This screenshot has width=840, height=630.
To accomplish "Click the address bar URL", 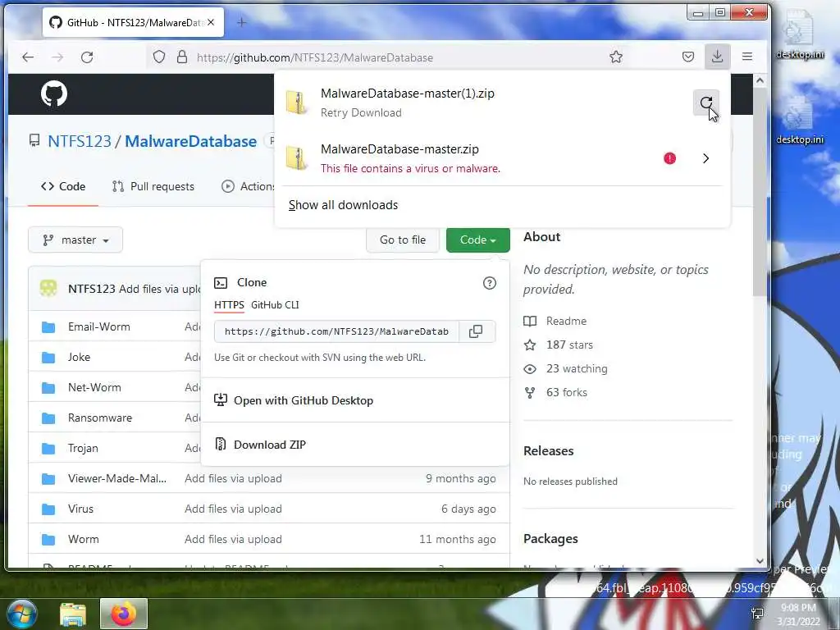I will click(315, 57).
